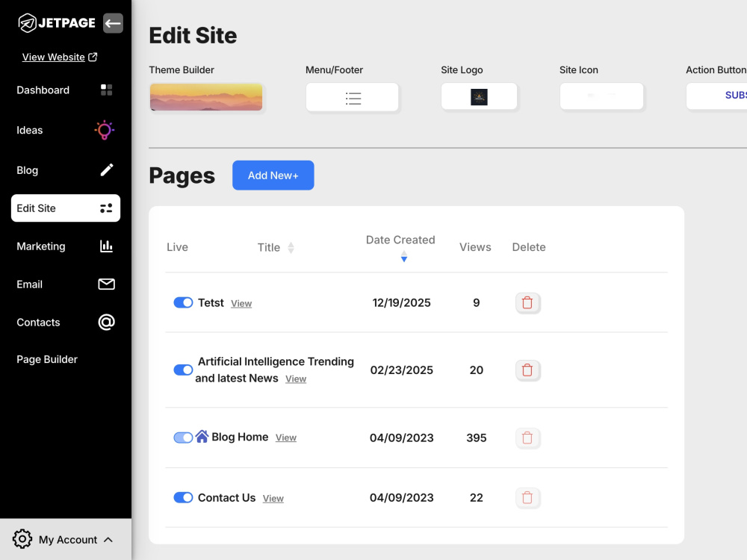Open the View Website link
Screen dimensions: 747x560
53,57
